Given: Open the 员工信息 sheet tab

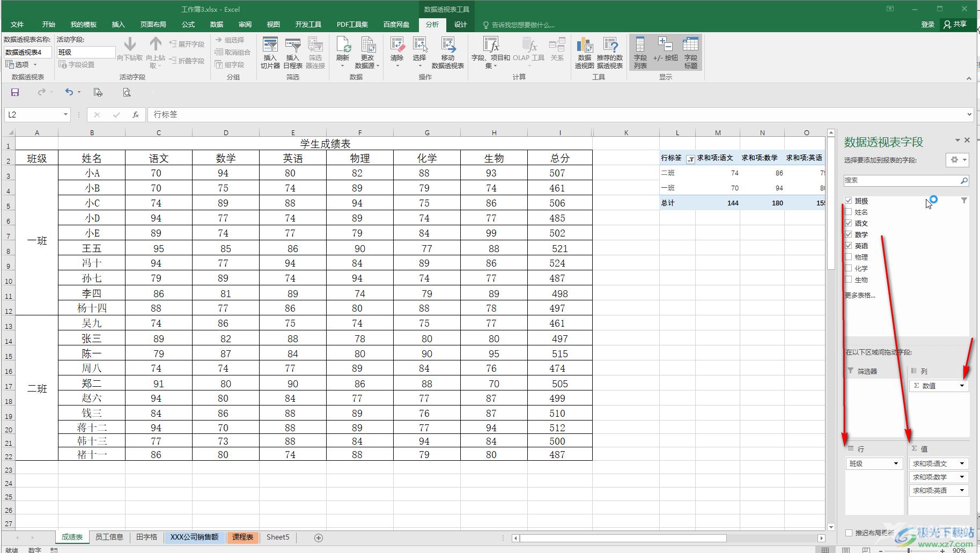Looking at the screenshot, I should click(109, 537).
